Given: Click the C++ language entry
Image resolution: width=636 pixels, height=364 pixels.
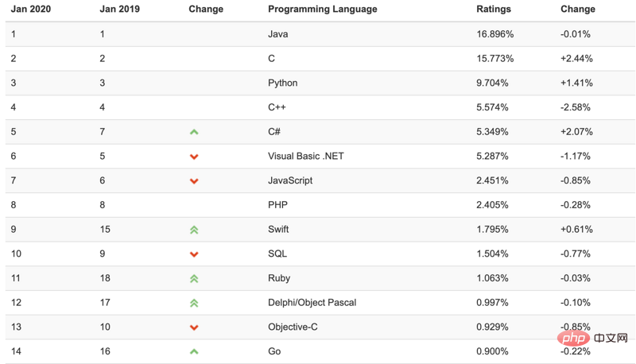Looking at the screenshot, I should 277,107.
